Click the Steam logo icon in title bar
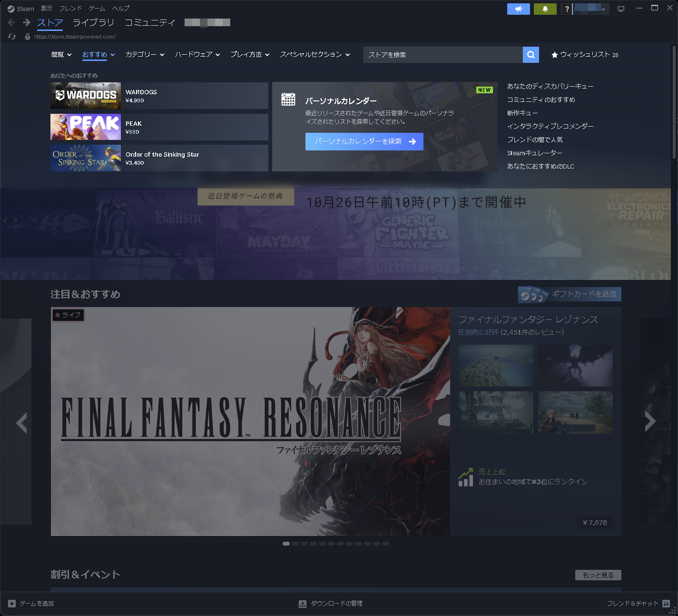The height and width of the screenshot is (616, 678). [11, 9]
